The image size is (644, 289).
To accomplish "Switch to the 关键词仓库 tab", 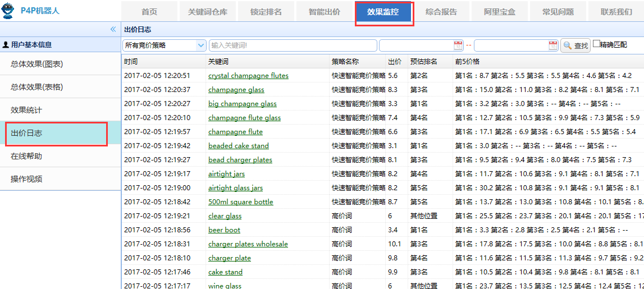I will tap(208, 12).
